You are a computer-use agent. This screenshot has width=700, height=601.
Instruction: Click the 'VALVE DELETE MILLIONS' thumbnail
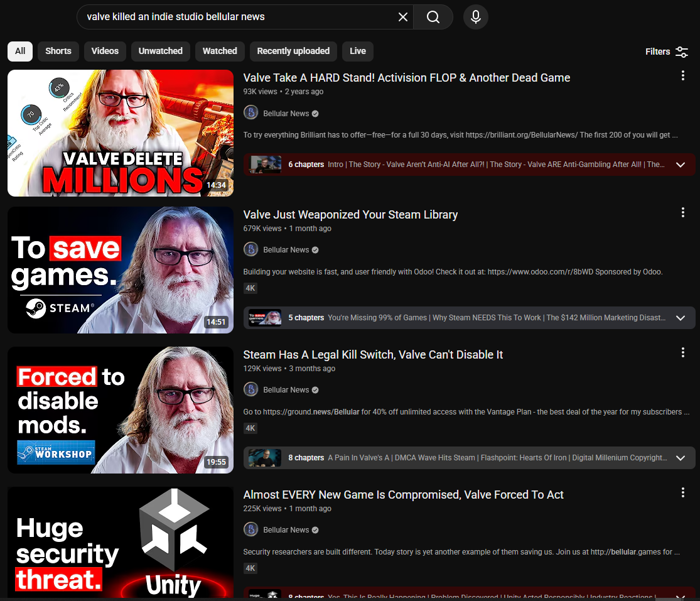pos(121,133)
